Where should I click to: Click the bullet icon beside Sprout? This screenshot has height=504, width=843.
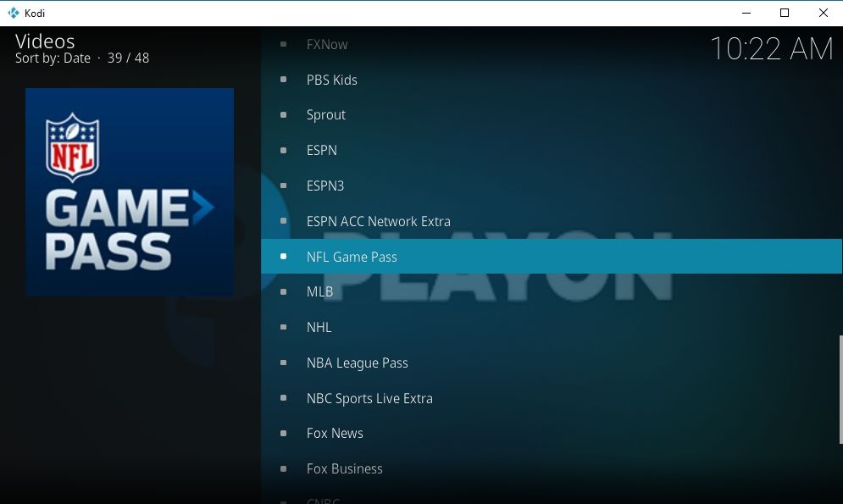click(x=283, y=115)
